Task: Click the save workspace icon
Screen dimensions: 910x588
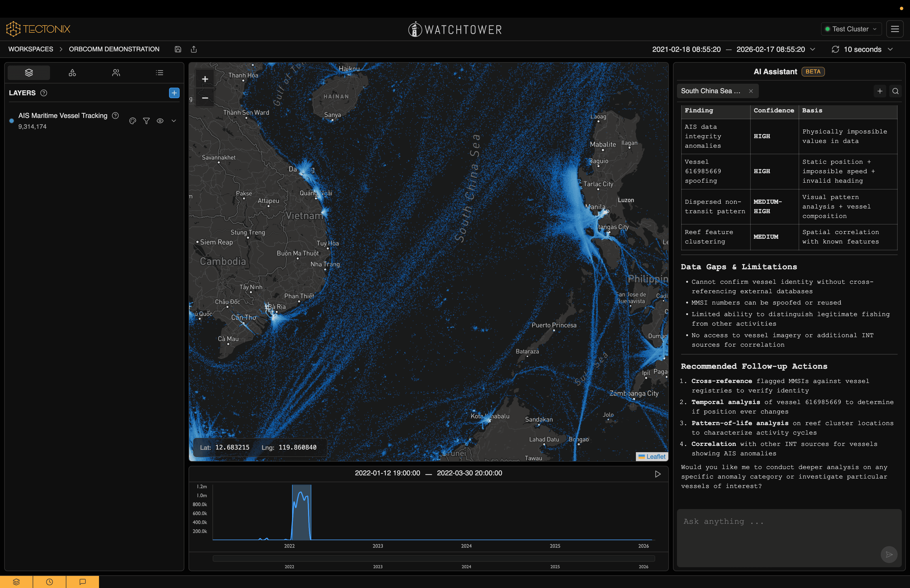Action: click(x=177, y=49)
